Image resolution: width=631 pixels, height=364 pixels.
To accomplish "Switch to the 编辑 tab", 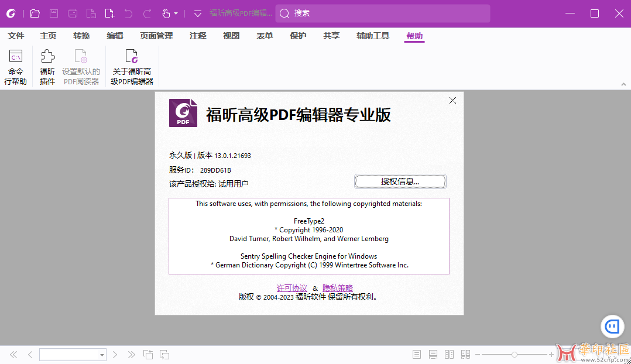I will tap(115, 36).
